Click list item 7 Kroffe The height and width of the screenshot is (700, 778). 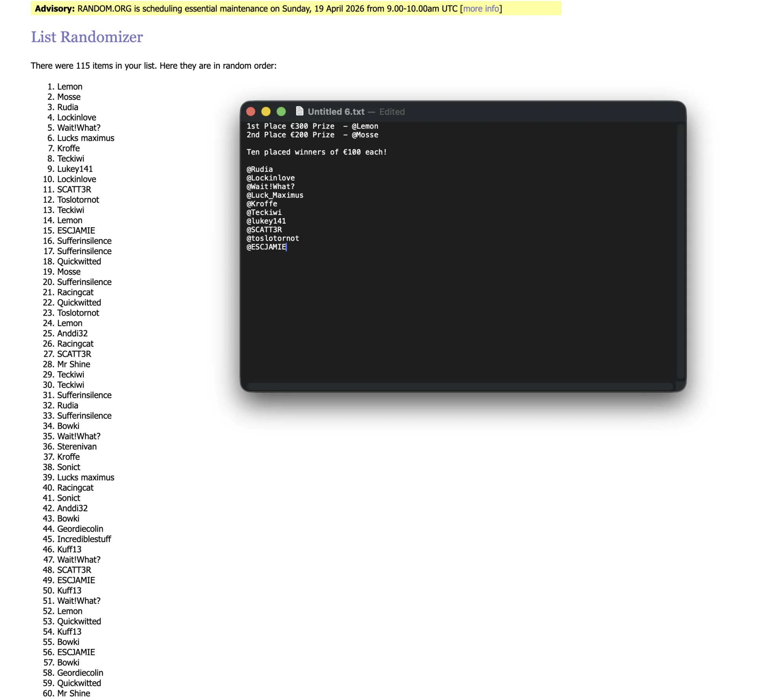tap(68, 148)
